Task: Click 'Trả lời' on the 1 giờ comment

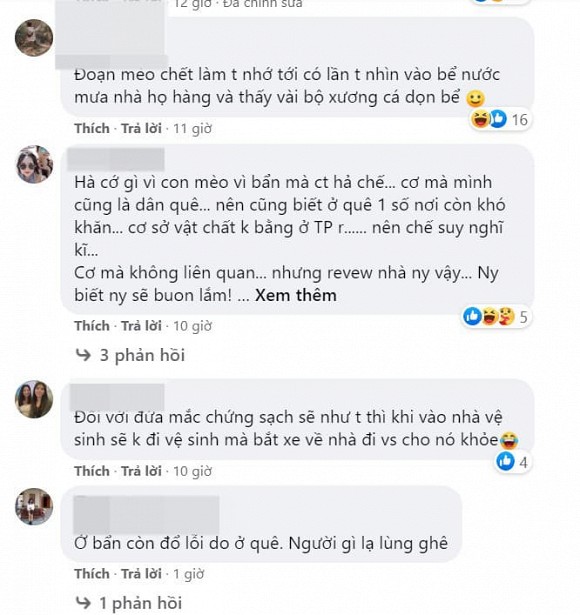Action: pyautogui.click(x=141, y=574)
